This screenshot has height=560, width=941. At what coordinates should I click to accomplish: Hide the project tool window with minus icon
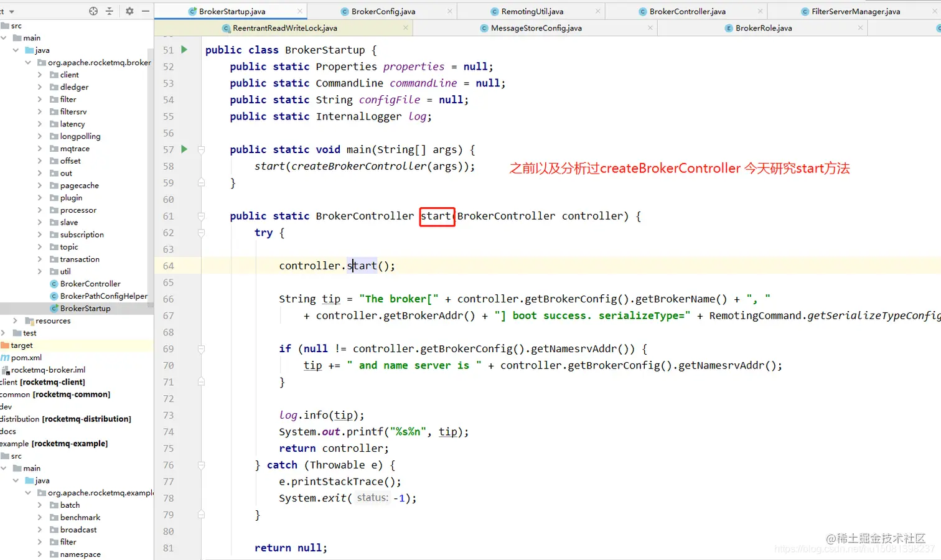tap(146, 11)
